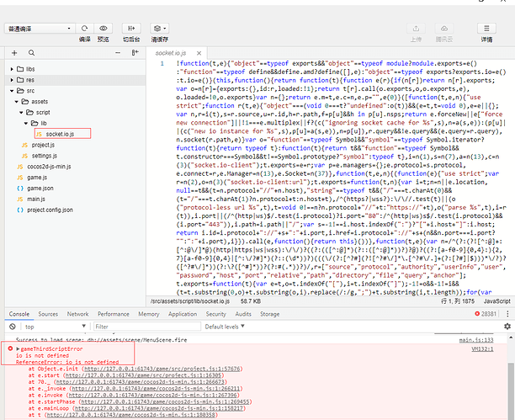Open devtools three-dot menu
The image size is (515, 420).
(x=507, y=314)
